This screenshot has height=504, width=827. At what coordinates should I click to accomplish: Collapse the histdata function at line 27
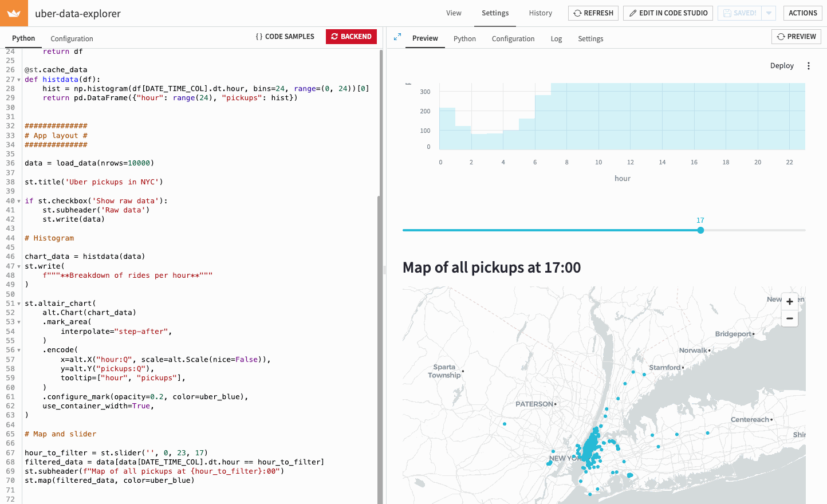[19, 80]
